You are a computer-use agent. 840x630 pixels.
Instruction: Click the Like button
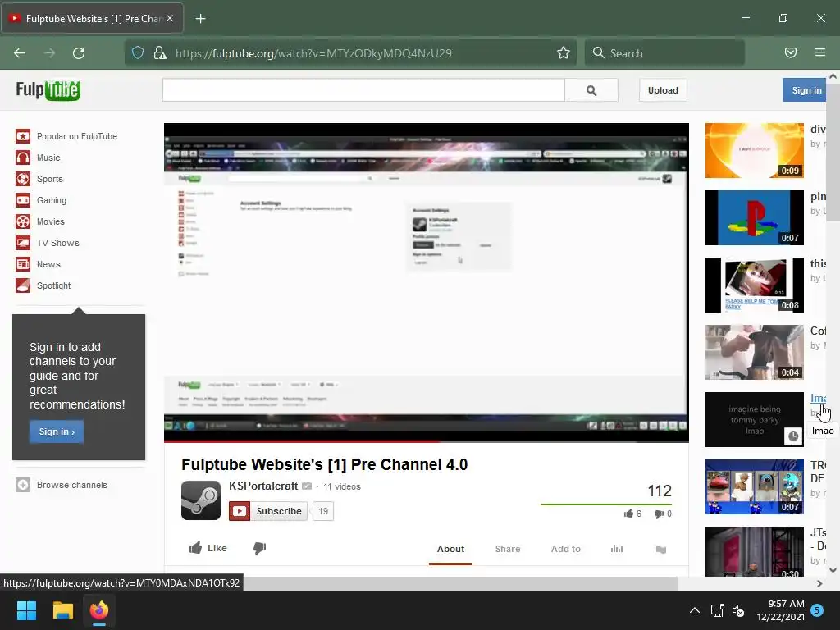[x=208, y=548]
